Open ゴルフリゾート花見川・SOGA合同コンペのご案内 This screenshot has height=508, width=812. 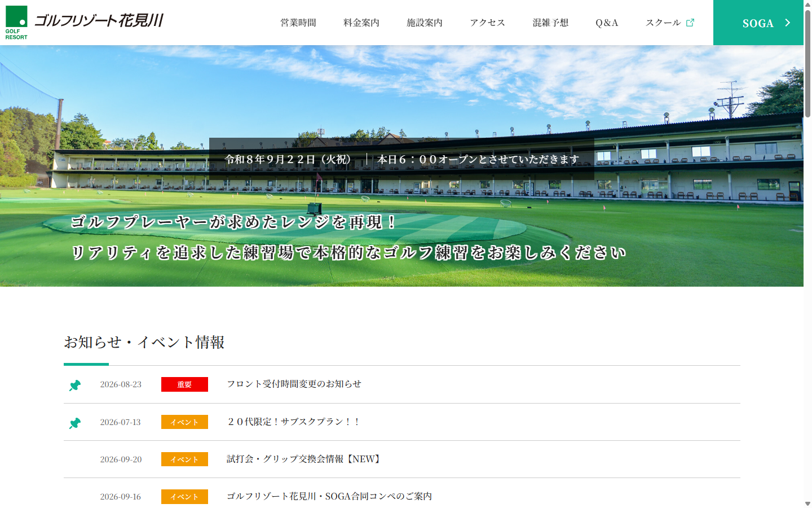tap(329, 496)
